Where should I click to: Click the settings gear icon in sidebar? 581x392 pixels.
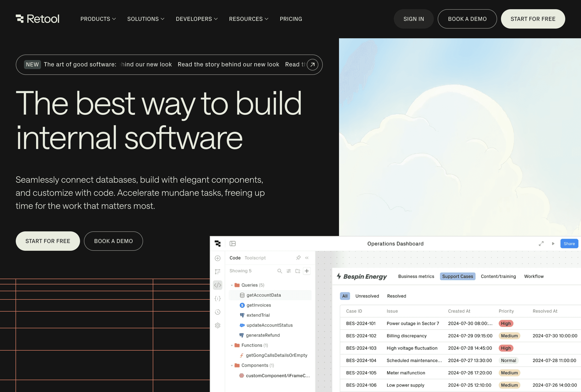(218, 325)
